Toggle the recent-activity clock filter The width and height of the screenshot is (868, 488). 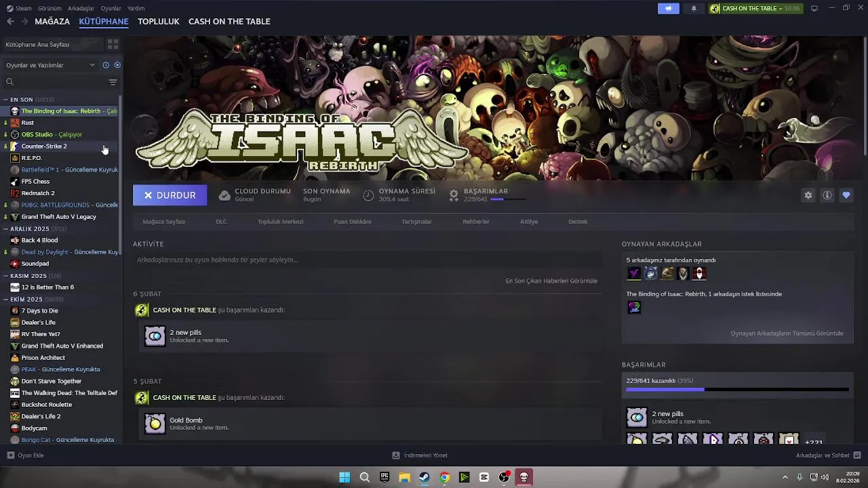click(106, 65)
